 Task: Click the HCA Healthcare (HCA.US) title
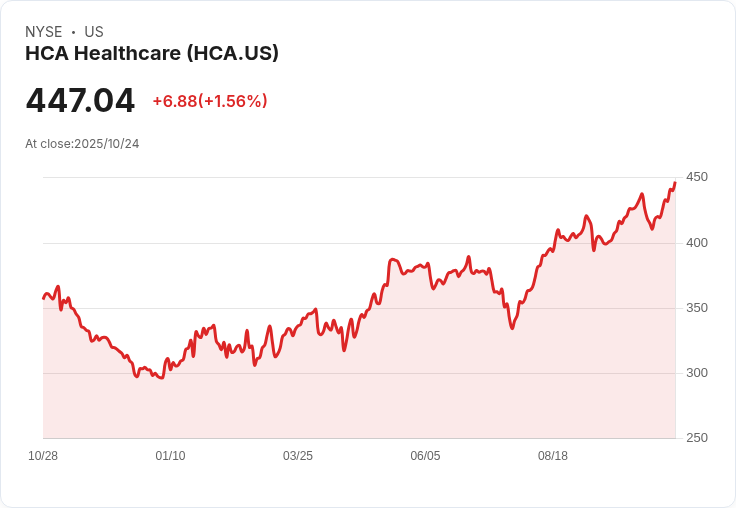[x=152, y=54]
